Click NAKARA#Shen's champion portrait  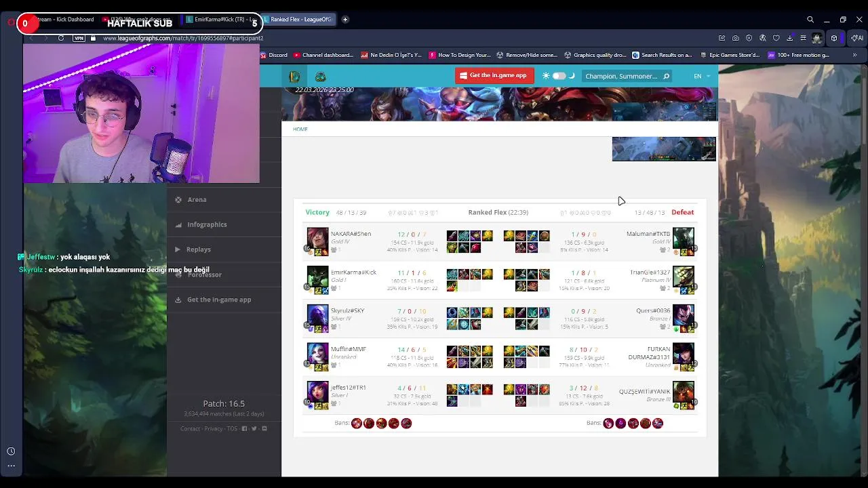(317, 239)
